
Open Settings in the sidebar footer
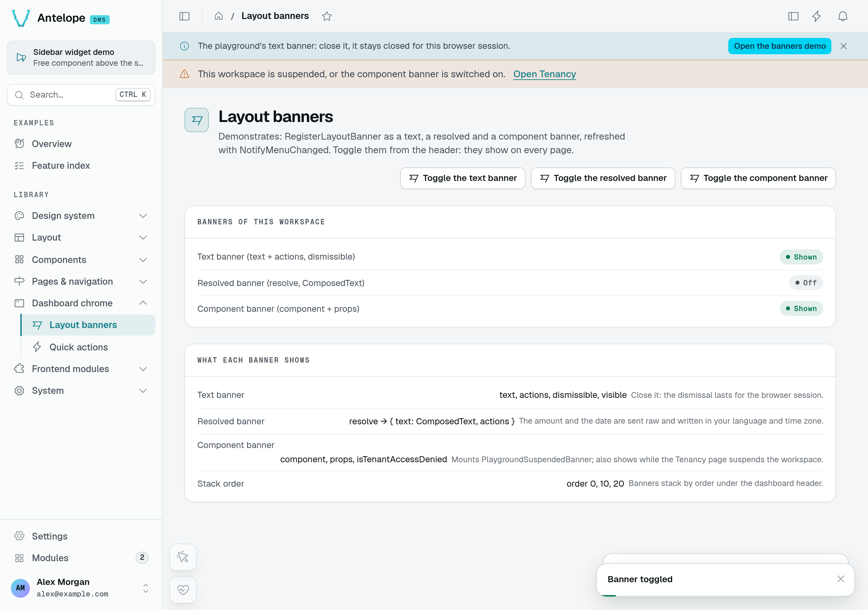pos(81,536)
